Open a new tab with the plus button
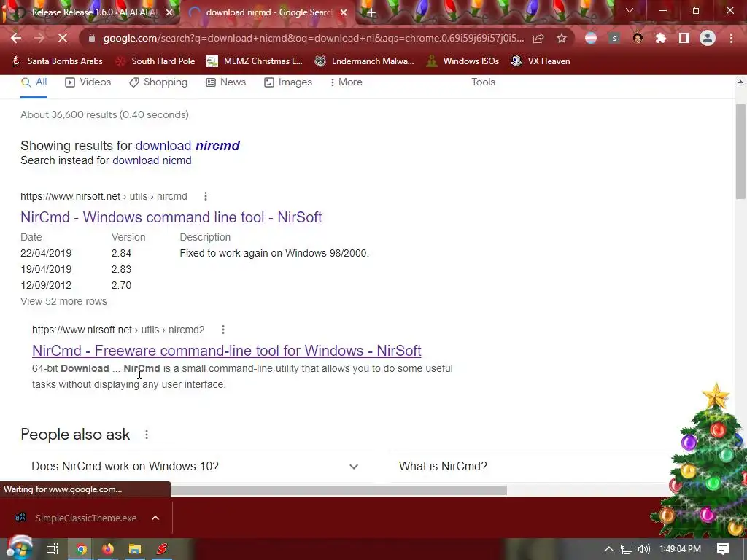Image resolution: width=747 pixels, height=560 pixels. (x=371, y=13)
